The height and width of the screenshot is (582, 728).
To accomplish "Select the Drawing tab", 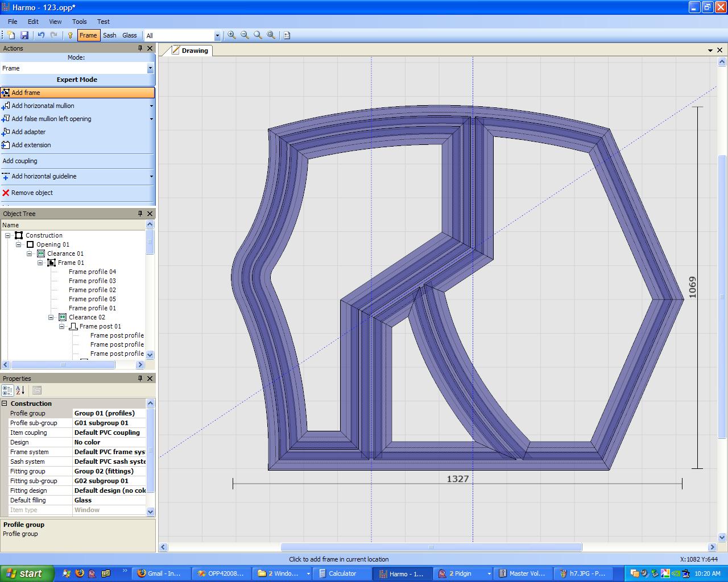I will tap(194, 51).
